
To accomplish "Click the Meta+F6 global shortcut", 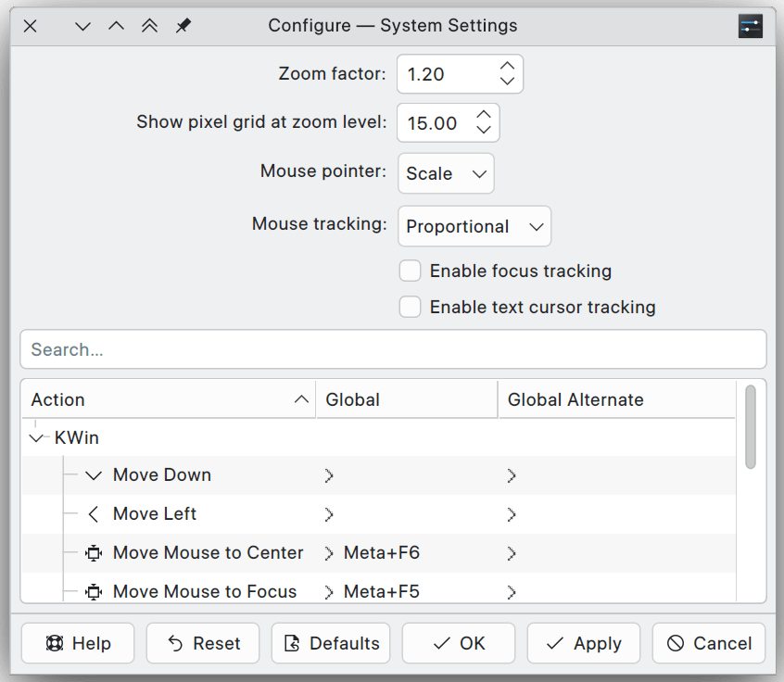I will (382, 553).
